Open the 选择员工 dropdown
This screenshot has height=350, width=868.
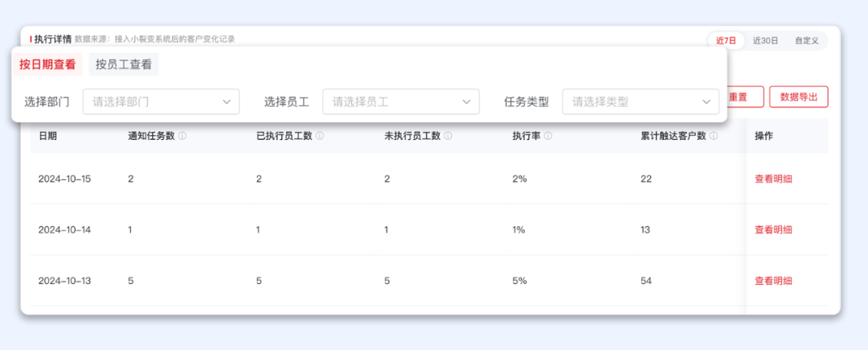pos(400,101)
